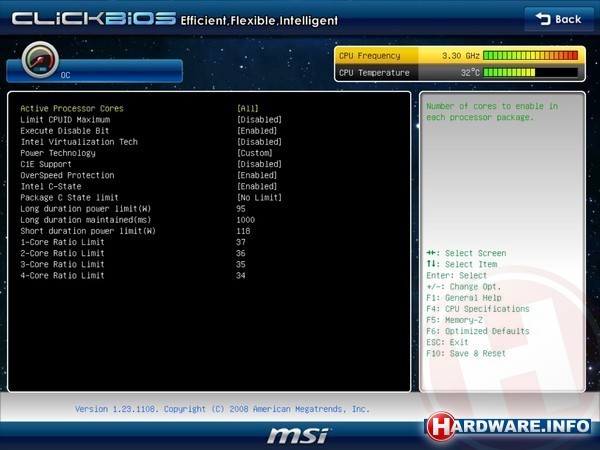The height and width of the screenshot is (450, 600).
Task: Edit the 1-Core Ratio Limit value
Action: [242, 242]
